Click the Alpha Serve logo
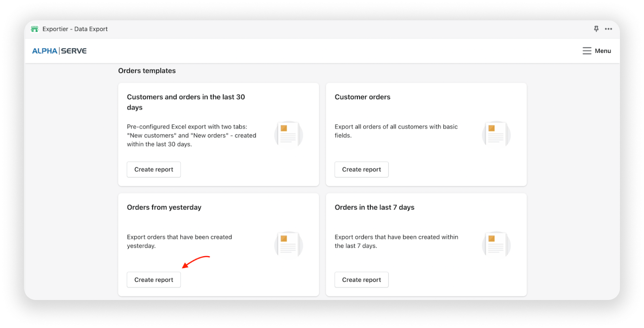 59,51
